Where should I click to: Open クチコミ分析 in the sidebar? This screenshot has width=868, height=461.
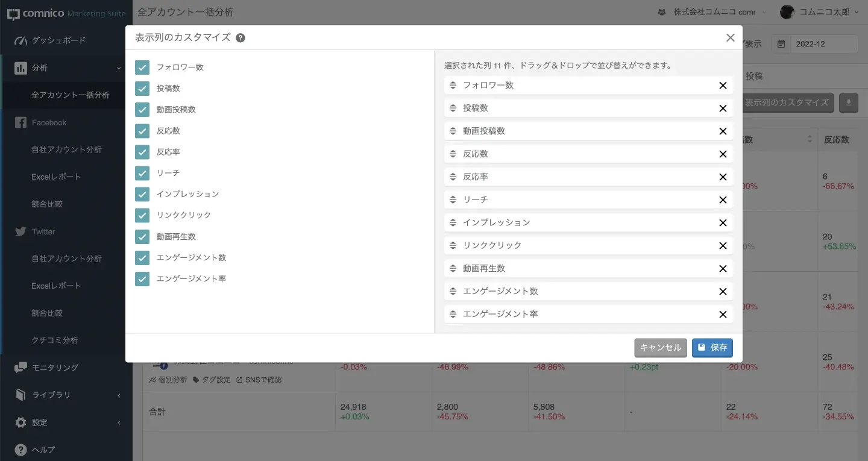tap(55, 340)
